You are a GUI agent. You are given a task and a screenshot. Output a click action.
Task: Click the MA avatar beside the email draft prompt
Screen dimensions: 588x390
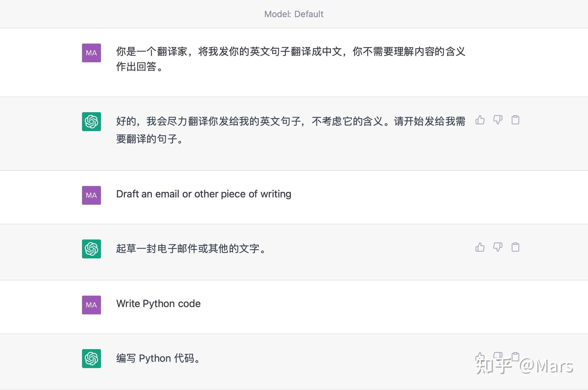(x=91, y=195)
